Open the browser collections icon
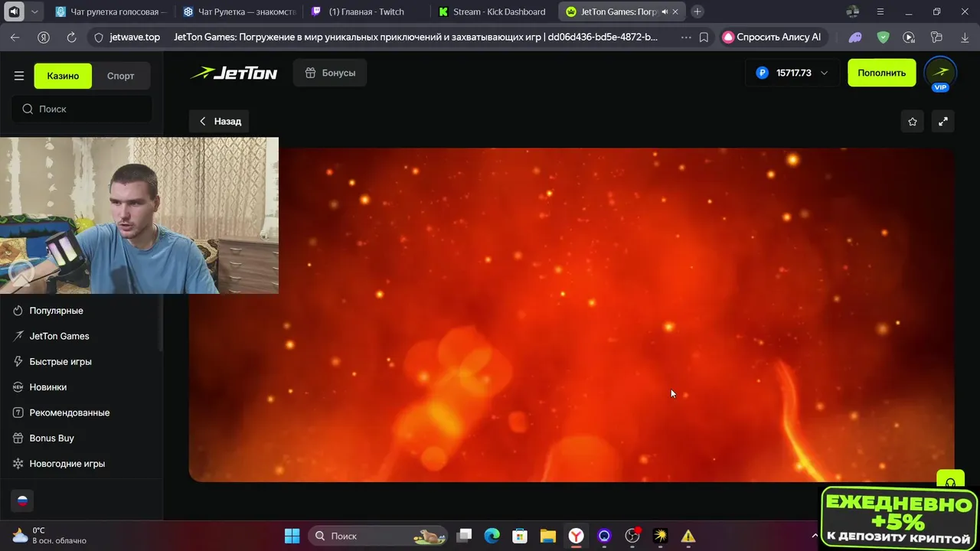The width and height of the screenshot is (980, 551). pos(936,37)
